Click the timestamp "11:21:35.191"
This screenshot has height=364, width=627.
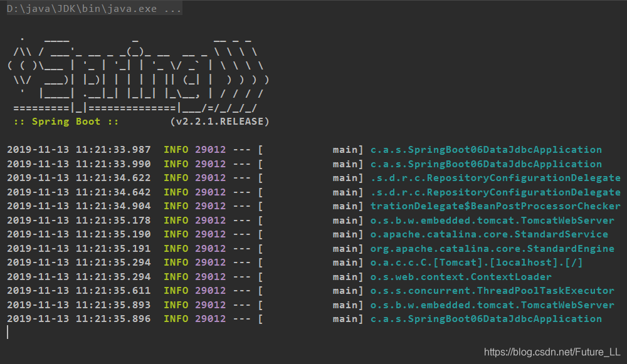(113, 249)
